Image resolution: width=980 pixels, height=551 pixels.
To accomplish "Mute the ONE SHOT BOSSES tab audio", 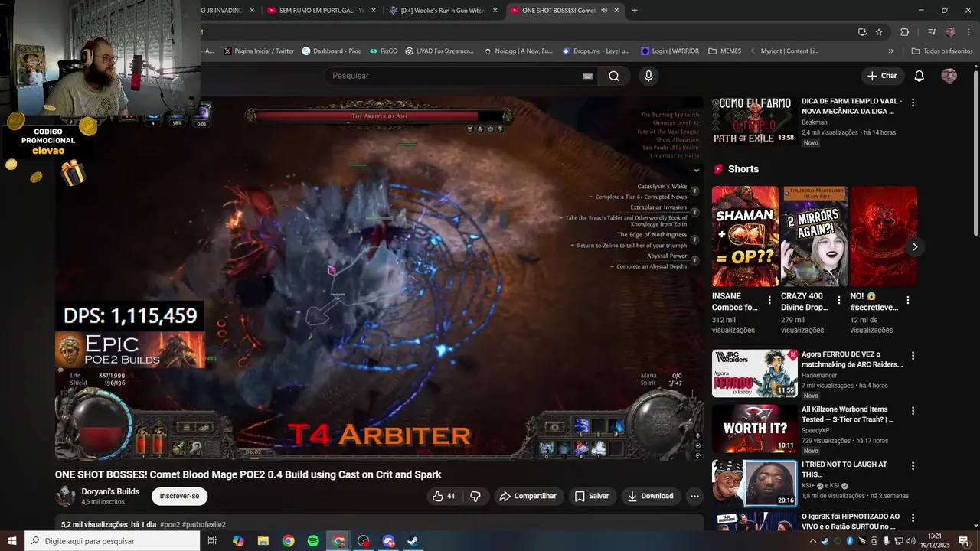I will click(604, 10).
